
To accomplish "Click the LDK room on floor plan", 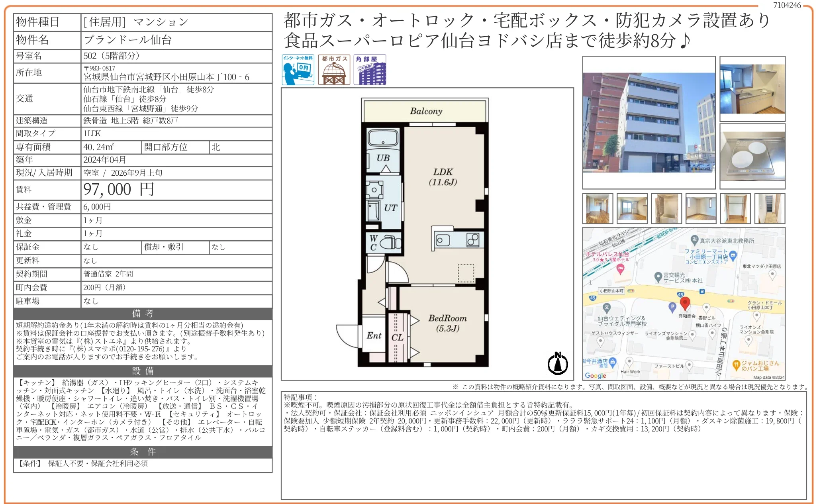I will pos(443,177).
